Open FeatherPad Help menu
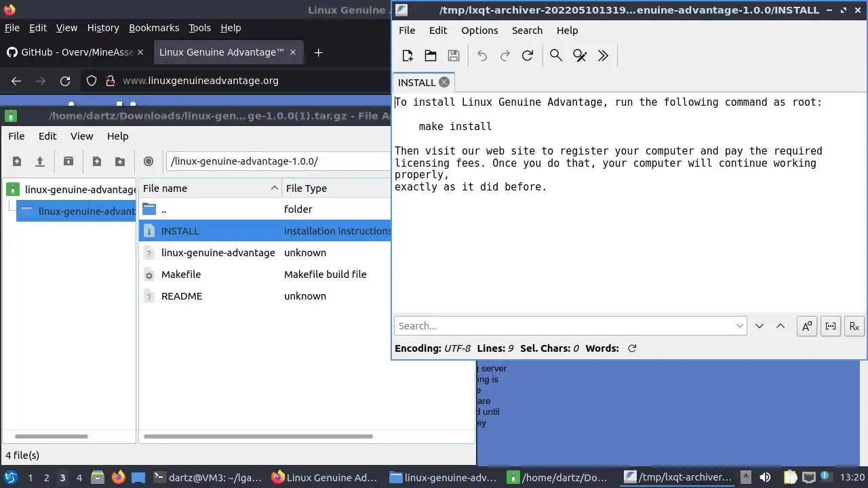Screen dimensions: 868x488 [x=567, y=30]
